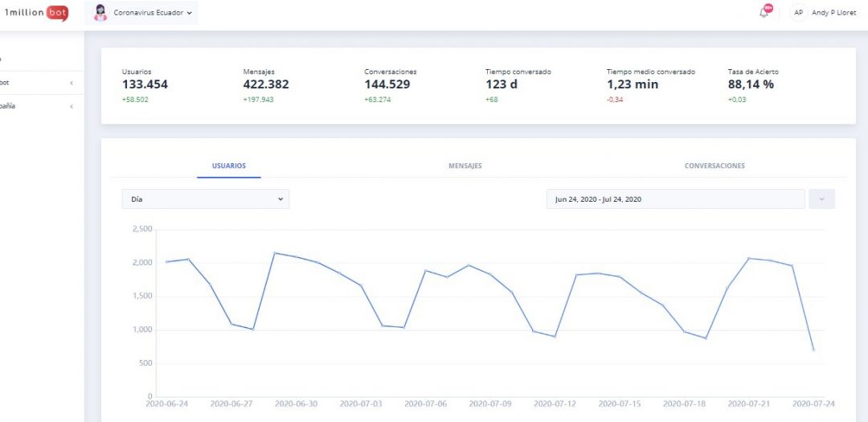Open the notifications bell
The height and width of the screenshot is (422, 868).
[764, 12]
